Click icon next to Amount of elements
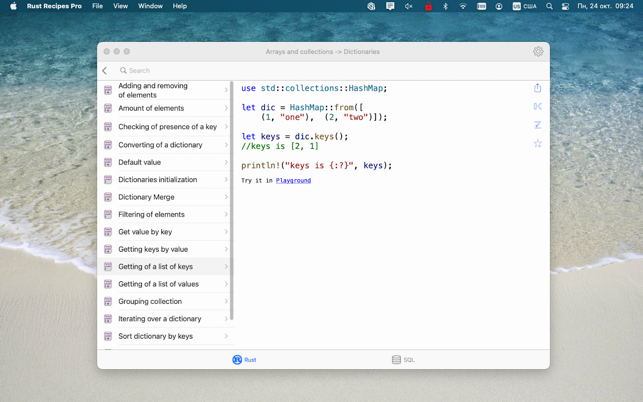Image resolution: width=643 pixels, height=402 pixels. click(108, 108)
